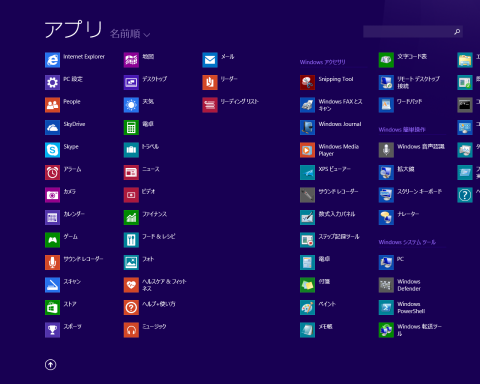Screen dimensions: 480x384
Task: Open the カレンダー calendar icon
Action: click(x=52, y=217)
